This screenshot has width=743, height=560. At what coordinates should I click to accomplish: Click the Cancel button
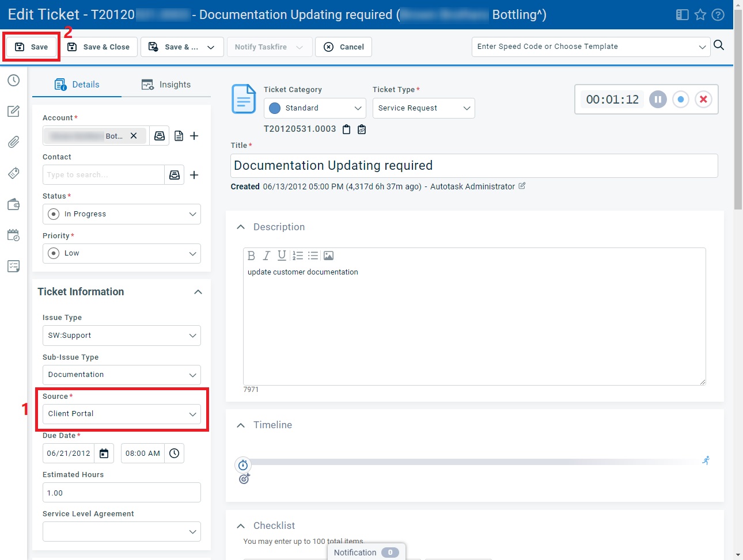[x=343, y=47]
